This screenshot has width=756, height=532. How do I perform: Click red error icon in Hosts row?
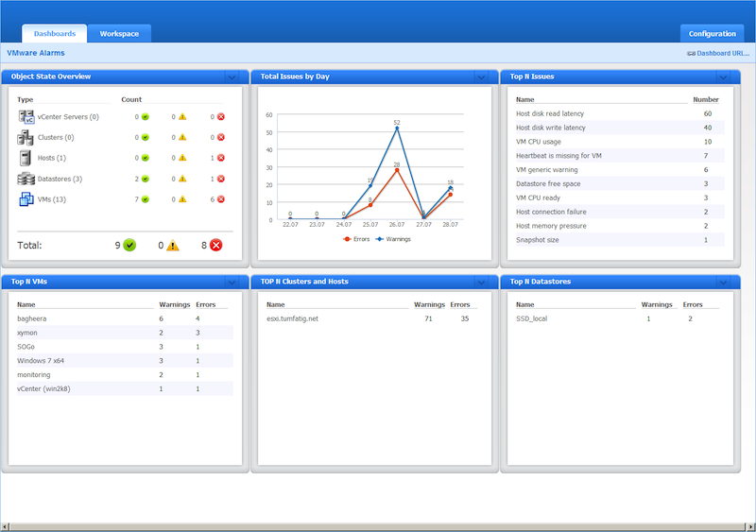tap(221, 158)
